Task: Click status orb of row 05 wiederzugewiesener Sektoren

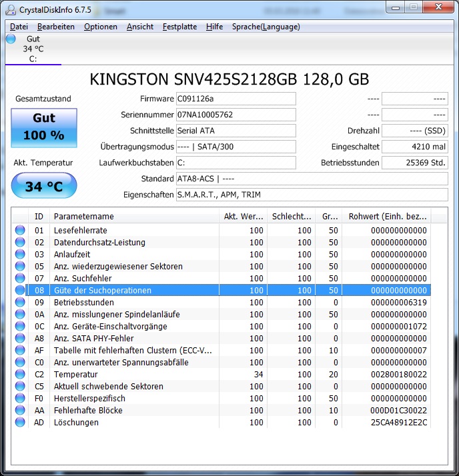Action: click(x=20, y=266)
